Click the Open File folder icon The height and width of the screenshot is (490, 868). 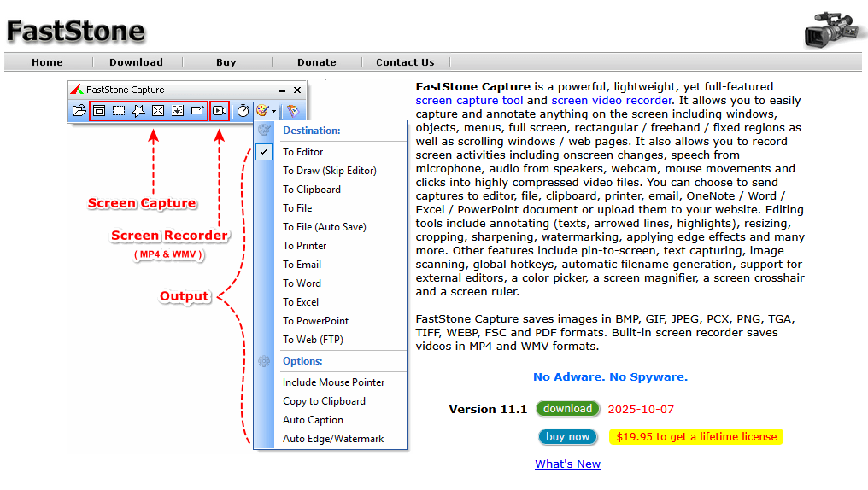point(79,110)
